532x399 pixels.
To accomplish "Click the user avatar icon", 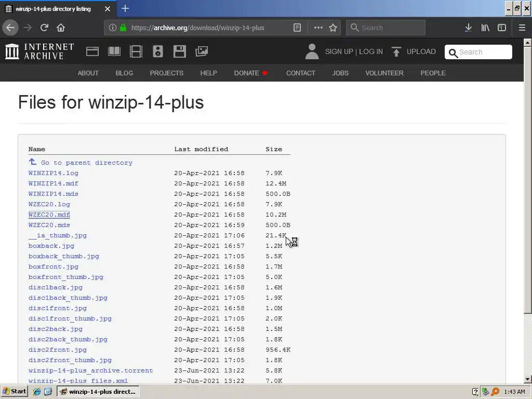I will pyautogui.click(x=312, y=51).
